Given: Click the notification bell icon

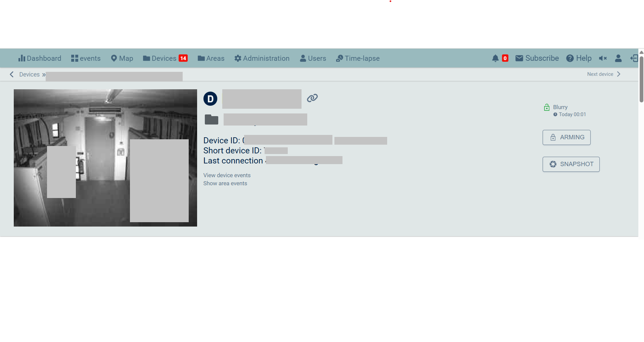Looking at the screenshot, I should coord(495,58).
